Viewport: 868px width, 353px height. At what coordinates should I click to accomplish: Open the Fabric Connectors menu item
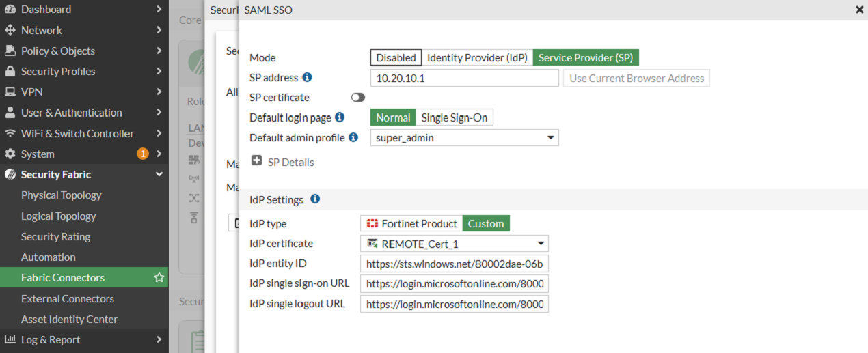(84, 277)
